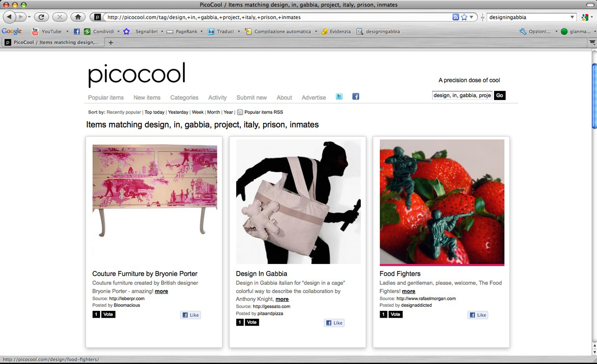Open the Design In Gabbia bag thumbnail
This screenshot has height=364, width=597.
[x=298, y=201]
